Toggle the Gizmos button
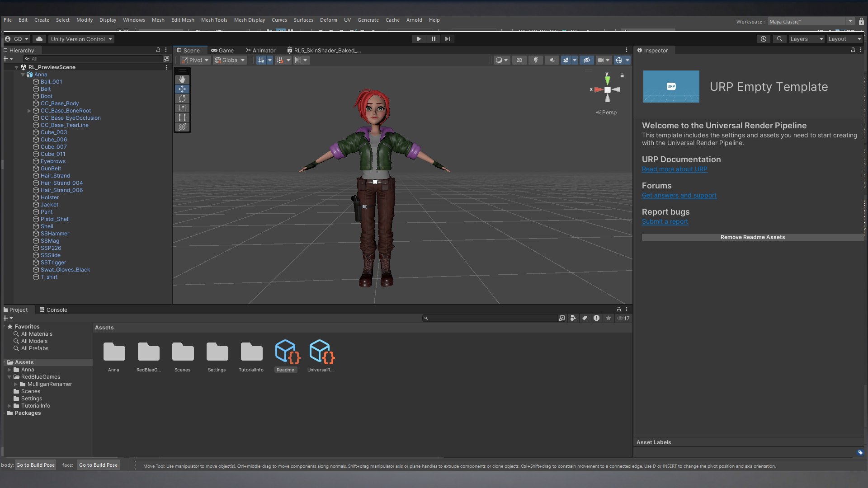 click(619, 60)
